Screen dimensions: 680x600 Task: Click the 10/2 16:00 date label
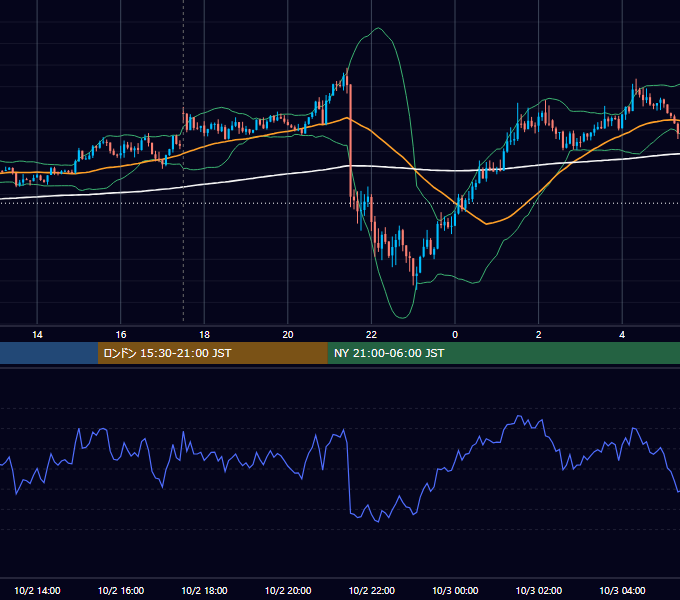(121, 590)
